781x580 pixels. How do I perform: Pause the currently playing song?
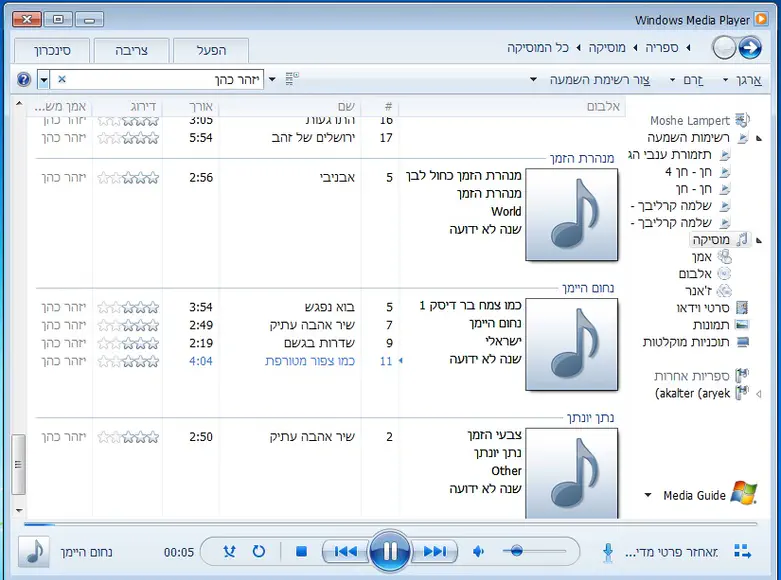[x=390, y=551]
